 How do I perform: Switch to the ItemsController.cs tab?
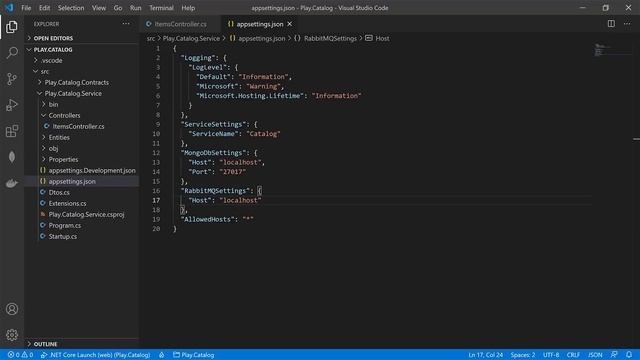point(180,24)
